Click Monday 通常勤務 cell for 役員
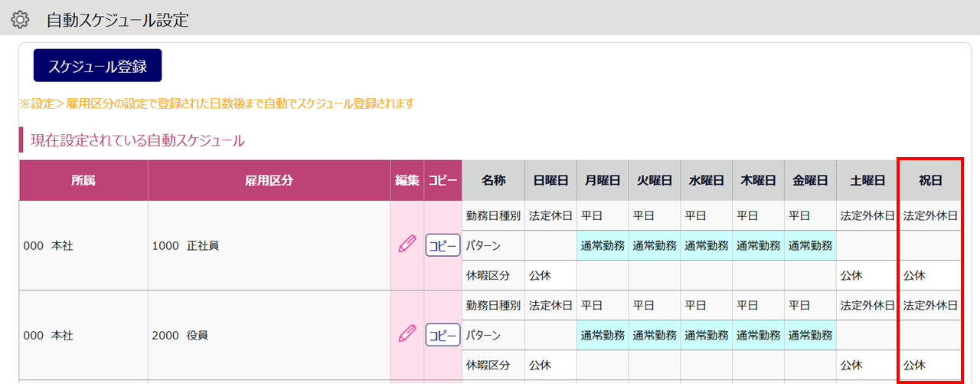This screenshot has width=980, height=384. 603,335
